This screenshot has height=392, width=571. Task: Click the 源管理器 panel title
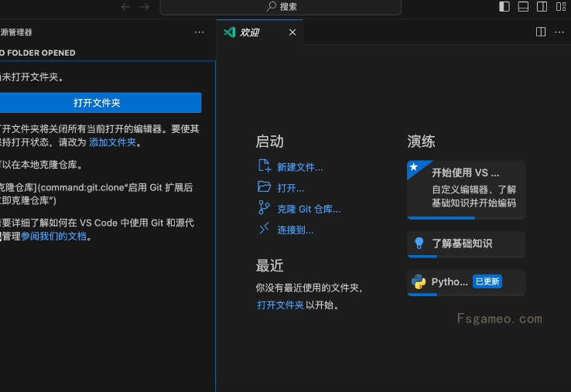(x=16, y=32)
